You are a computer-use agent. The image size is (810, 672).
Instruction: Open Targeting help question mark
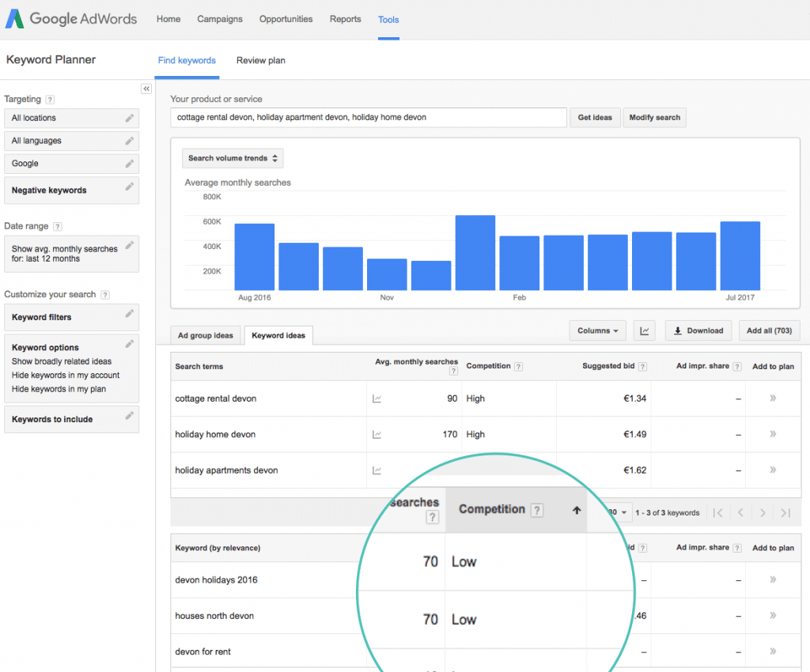(x=50, y=100)
